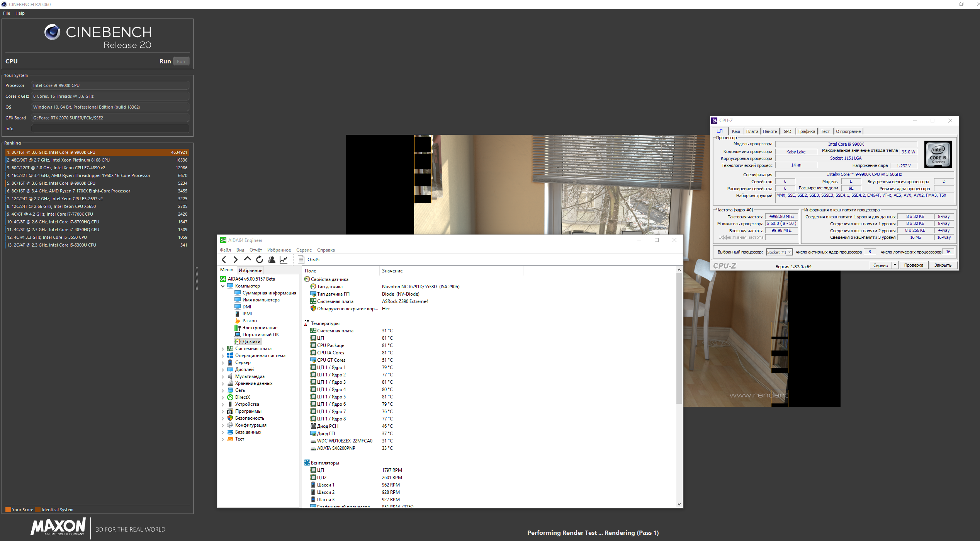Expand the Системная плата tree node
980x541 pixels.
(x=223, y=349)
